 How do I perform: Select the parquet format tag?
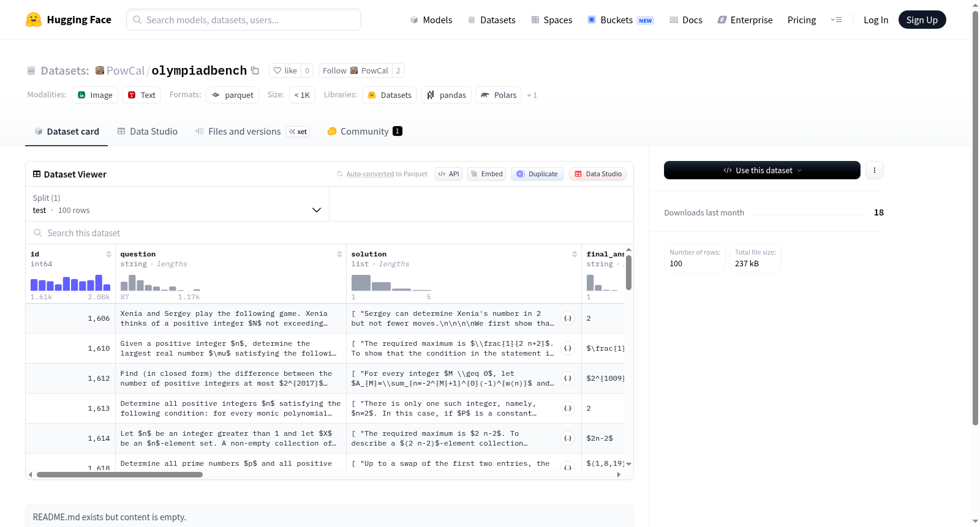click(232, 95)
